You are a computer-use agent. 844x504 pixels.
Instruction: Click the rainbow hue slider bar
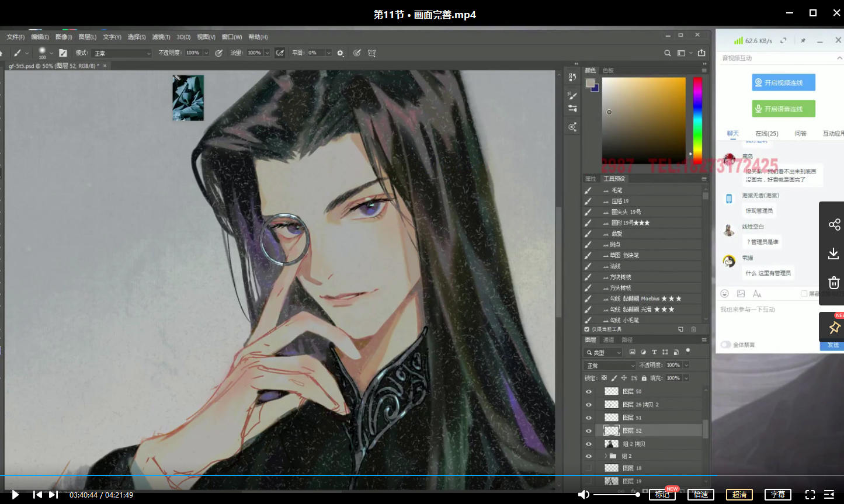[697, 120]
